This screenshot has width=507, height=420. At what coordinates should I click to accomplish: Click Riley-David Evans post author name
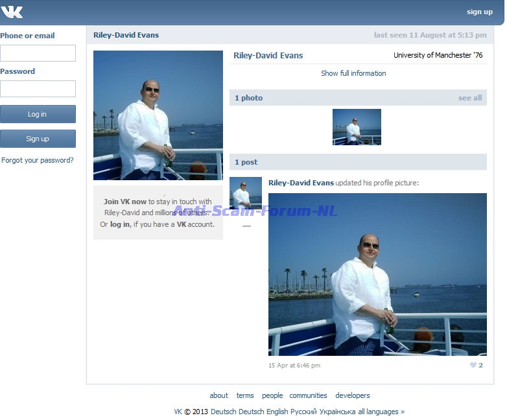[x=301, y=183]
